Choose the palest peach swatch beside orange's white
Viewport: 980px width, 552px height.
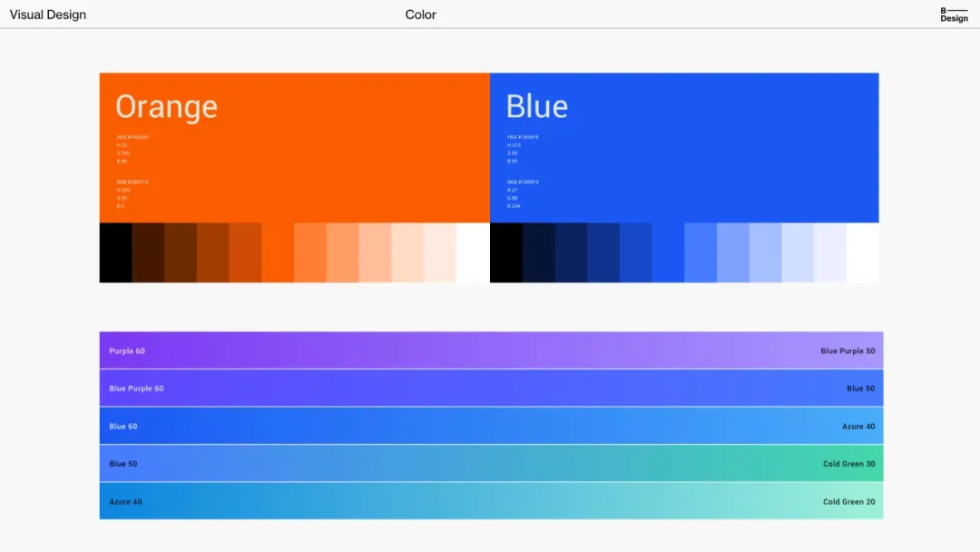pyautogui.click(x=439, y=252)
